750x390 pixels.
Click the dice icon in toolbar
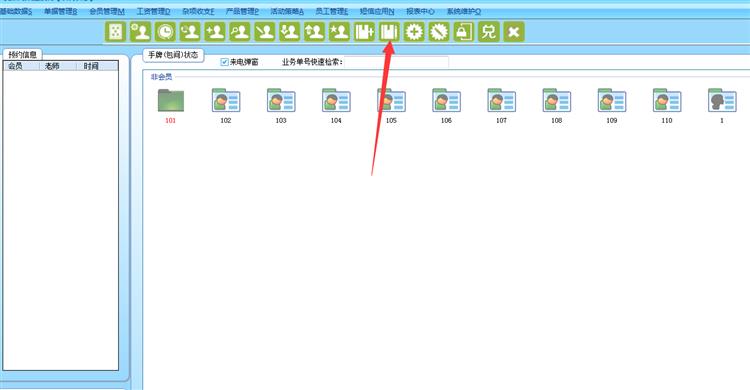[115, 32]
